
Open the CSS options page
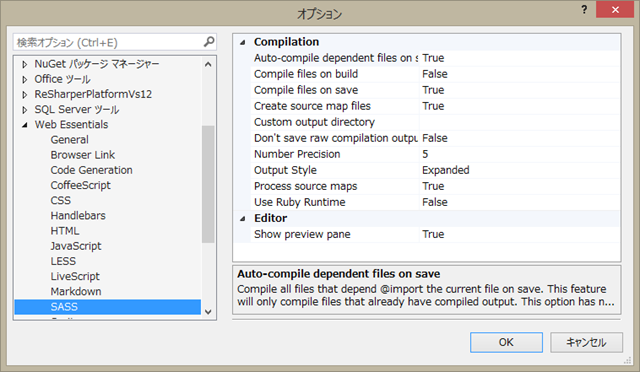point(60,200)
